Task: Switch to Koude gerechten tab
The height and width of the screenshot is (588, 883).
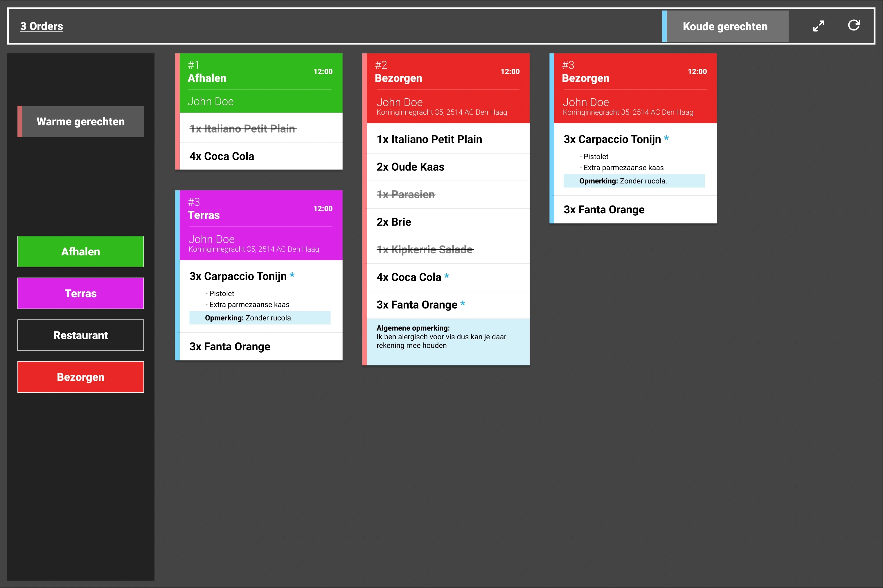Action: pos(725,26)
